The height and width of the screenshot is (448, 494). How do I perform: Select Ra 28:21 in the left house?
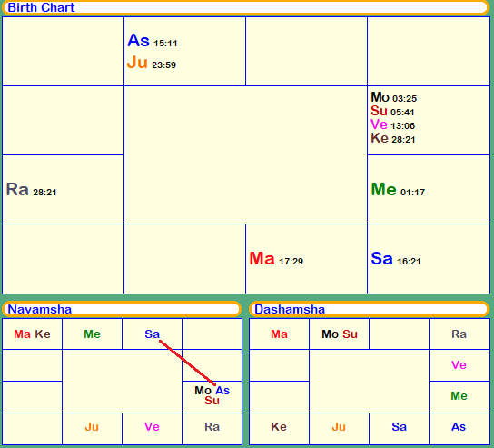32,190
